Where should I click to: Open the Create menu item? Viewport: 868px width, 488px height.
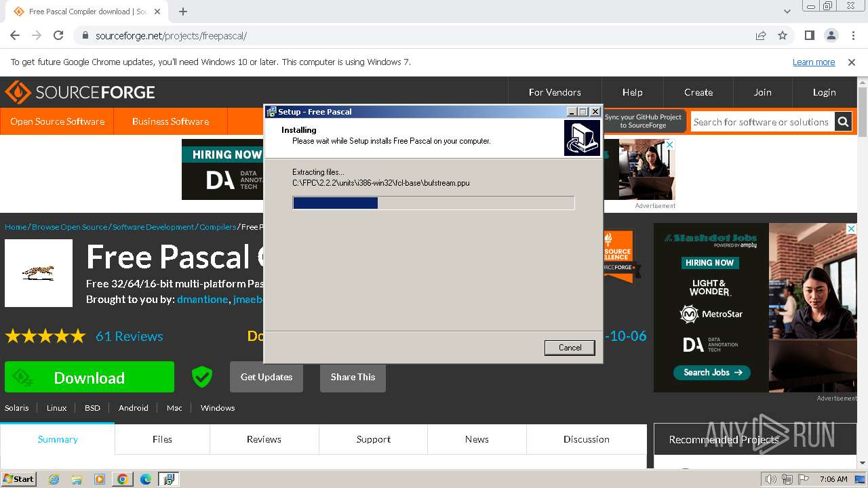point(698,92)
